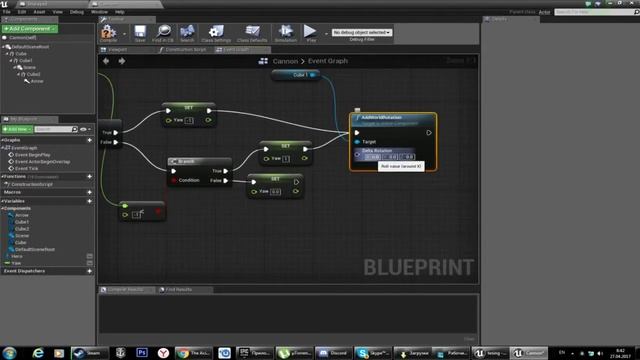Open the Window menu
This screenshot has height=360, width=640.
tap(99, 12)
